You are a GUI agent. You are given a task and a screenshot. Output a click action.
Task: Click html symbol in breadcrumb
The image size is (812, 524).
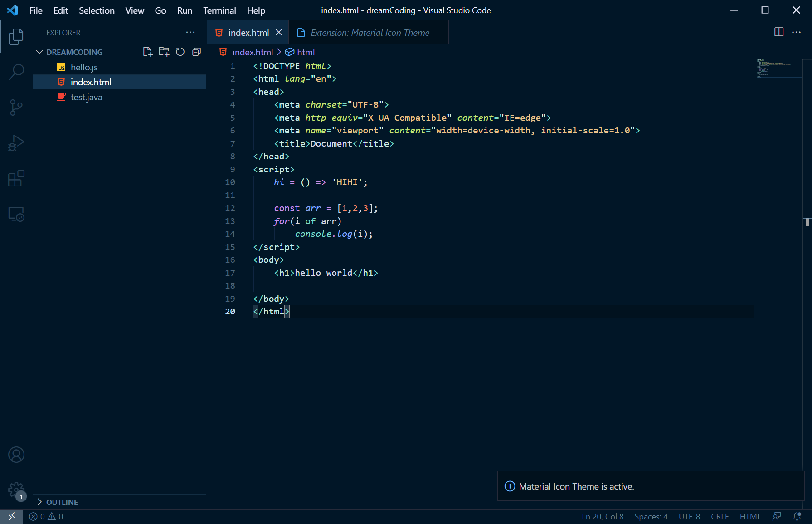click(x=300, y=52)
